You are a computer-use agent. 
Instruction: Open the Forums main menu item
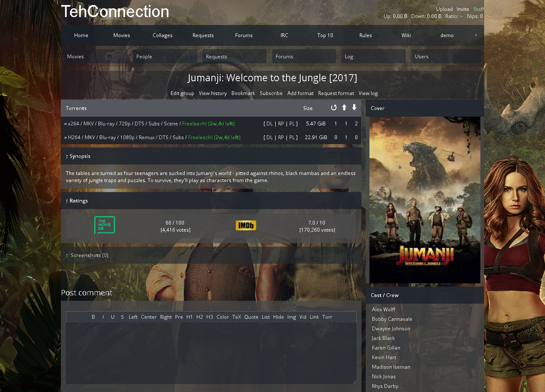244,35
